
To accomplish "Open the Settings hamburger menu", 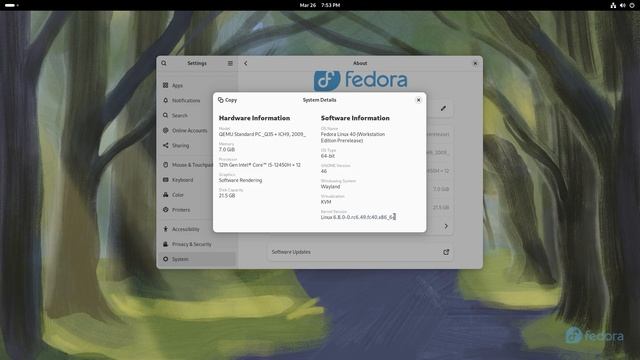I will 230,63.
